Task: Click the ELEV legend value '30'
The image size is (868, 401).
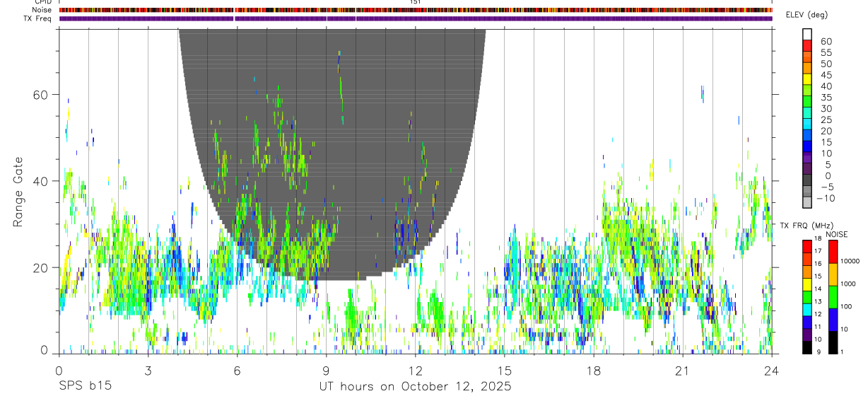Action: pos(825,109)
